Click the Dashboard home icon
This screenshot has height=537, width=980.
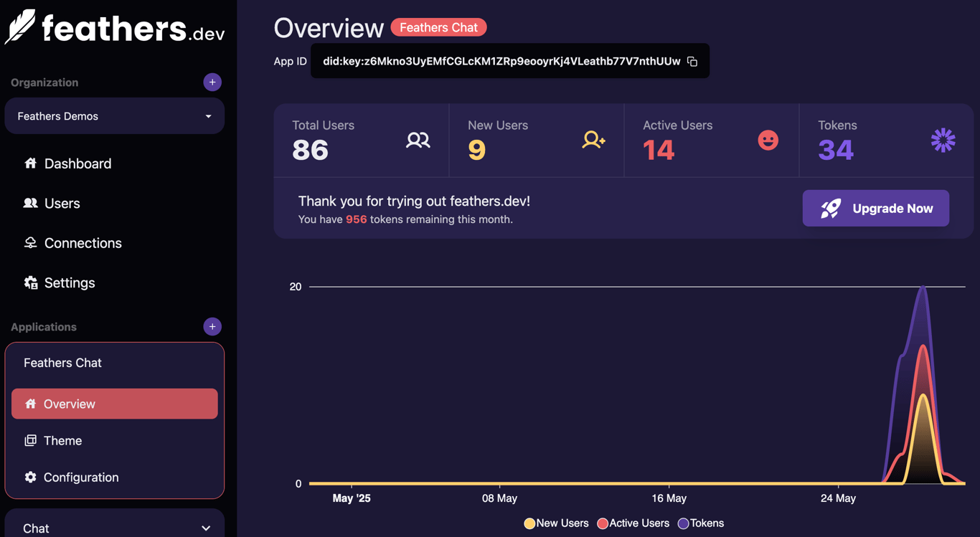pos(30,163)
